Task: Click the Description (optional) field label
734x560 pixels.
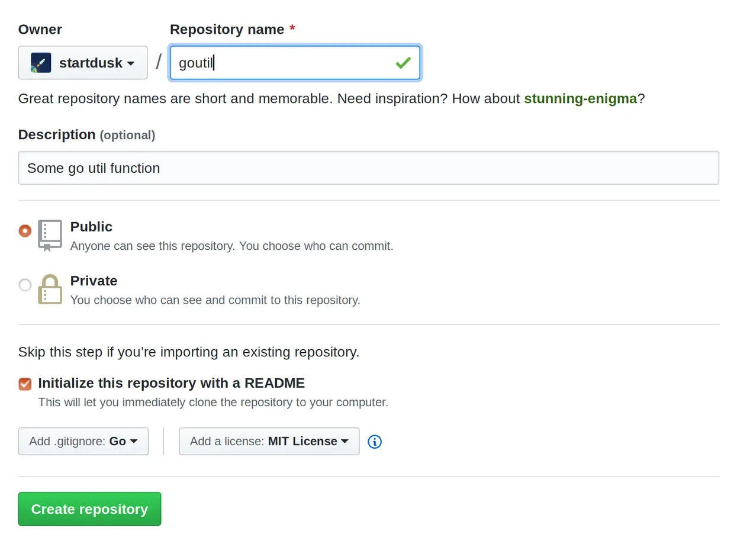Action: (86, 135)
